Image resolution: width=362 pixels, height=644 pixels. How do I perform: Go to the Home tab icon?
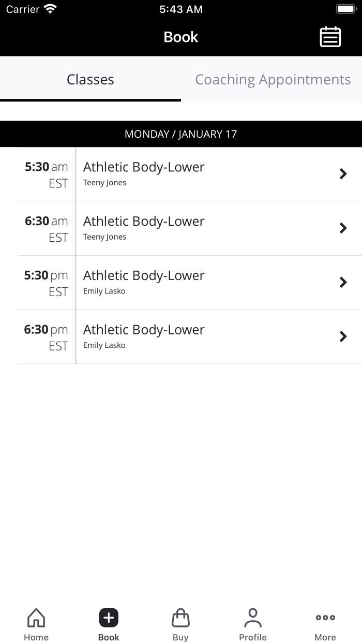click(x=36, y=617)
